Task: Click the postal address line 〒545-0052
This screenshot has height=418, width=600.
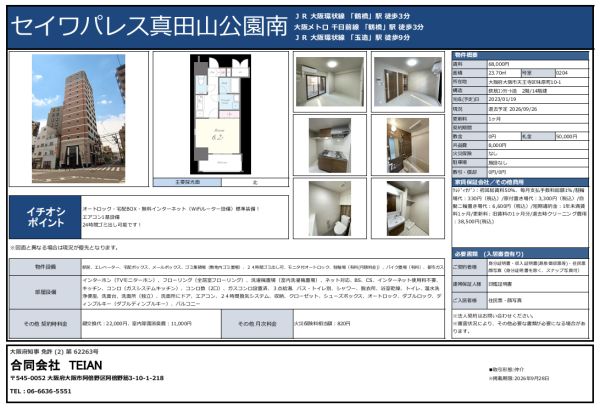Action: [87, 378]
